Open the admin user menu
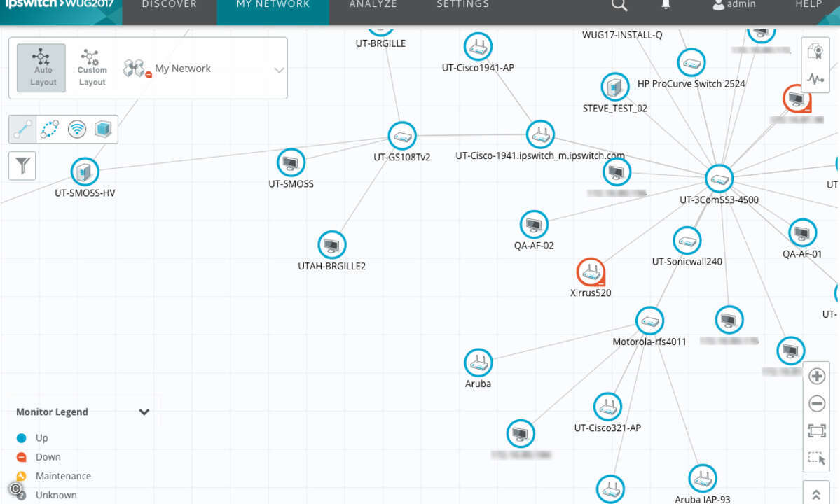This screenshot has width=840, height=504. pyautogui.click(x=734, y=5)
